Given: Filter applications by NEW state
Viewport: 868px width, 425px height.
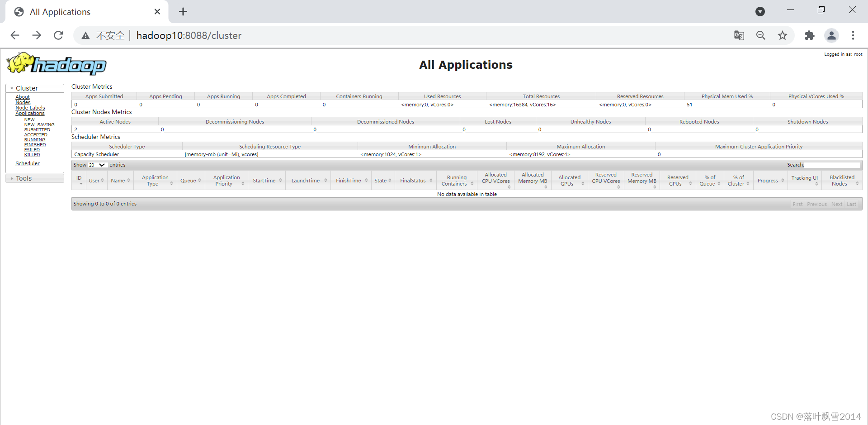Looking at the screenshot, I should (29, 120).
